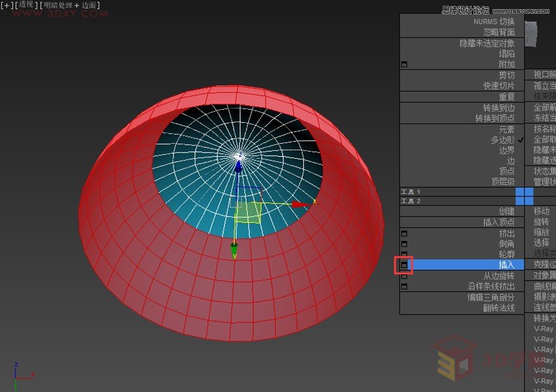Viewport: 556px width, 392px height.
Task: Open the 沿样条线挤出 settings icon
Action: coord(404,285)
